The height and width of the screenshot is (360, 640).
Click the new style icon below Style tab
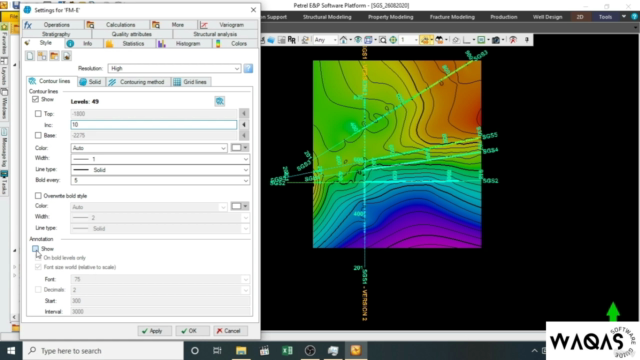pos(30,56)
